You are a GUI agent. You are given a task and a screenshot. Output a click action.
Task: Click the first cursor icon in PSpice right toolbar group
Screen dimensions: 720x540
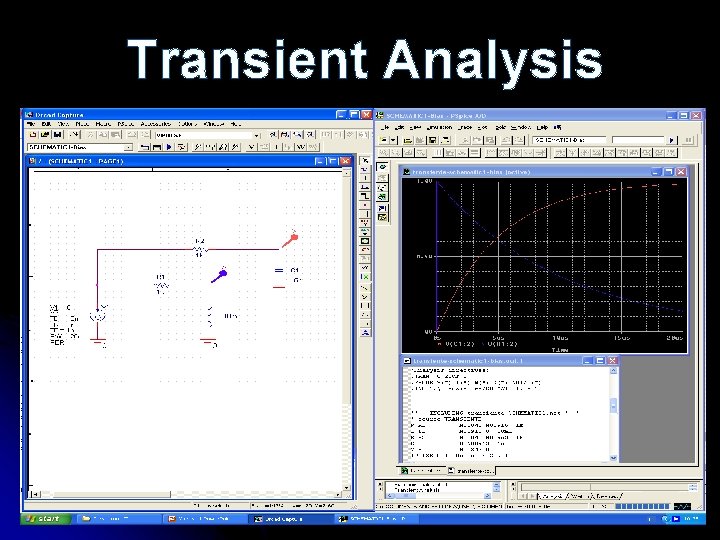coord(560,152)
